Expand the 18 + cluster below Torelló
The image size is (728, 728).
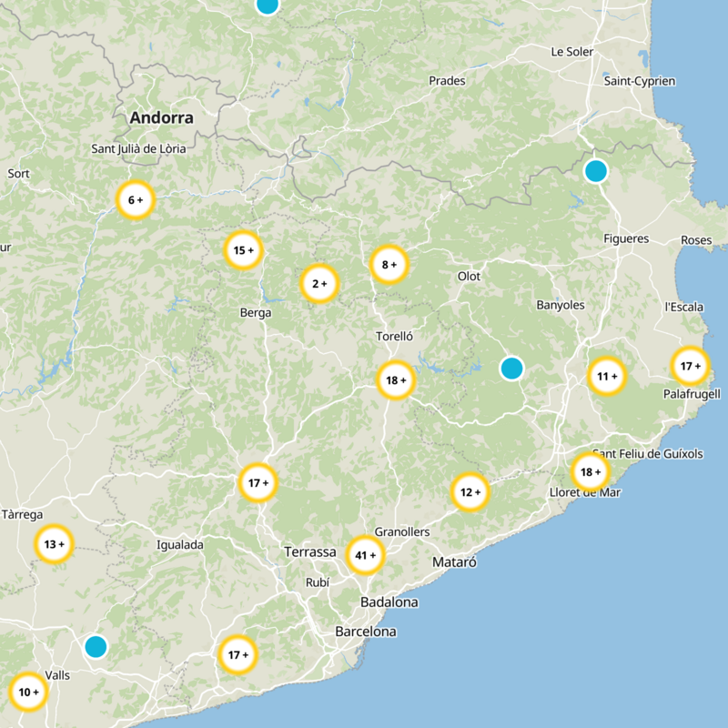click(396, 379)
